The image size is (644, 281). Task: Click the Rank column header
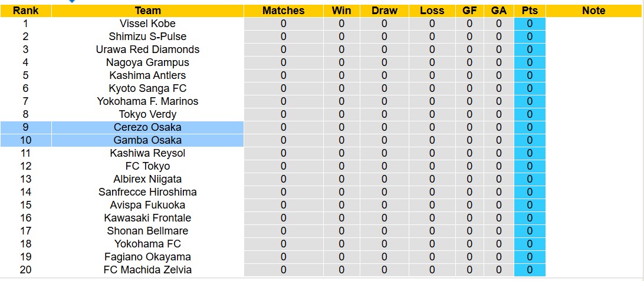tap(25, 11)
